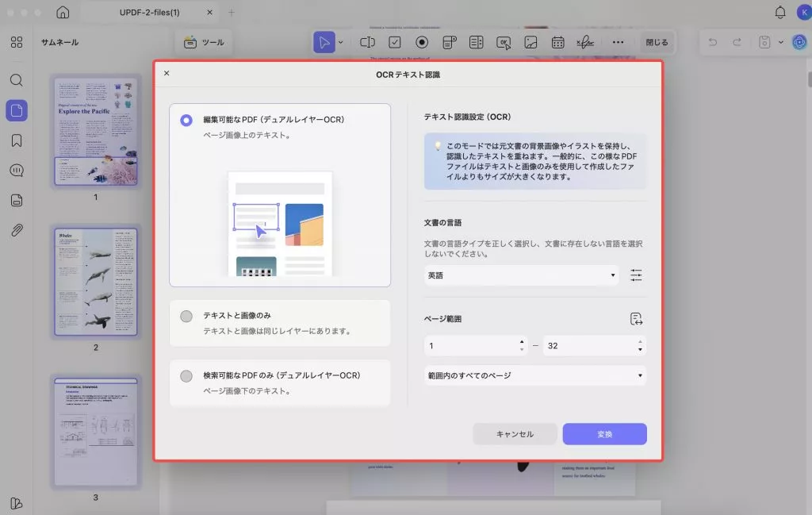Click the テキスト認識設定 (OCR) heading
The width and height of the screenshot is (812, 515).
(x=467, y=117)
